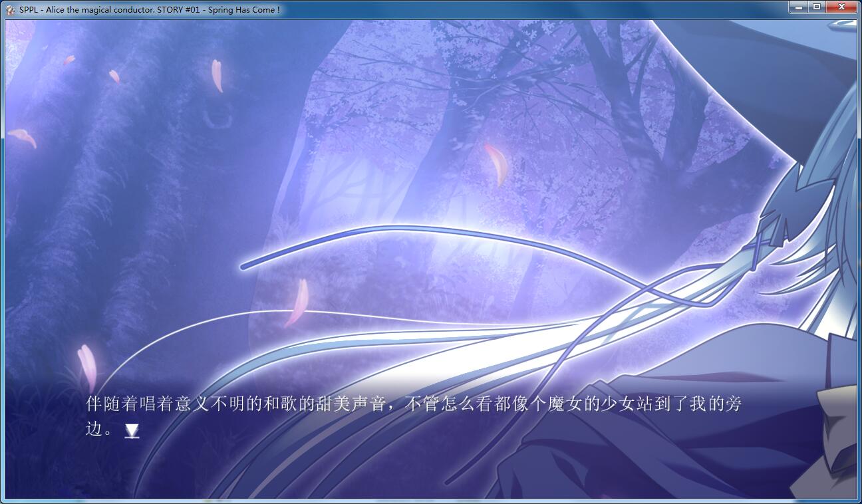
Task: Click the pink petal at the lower left
Action: (x=87, y=365)
